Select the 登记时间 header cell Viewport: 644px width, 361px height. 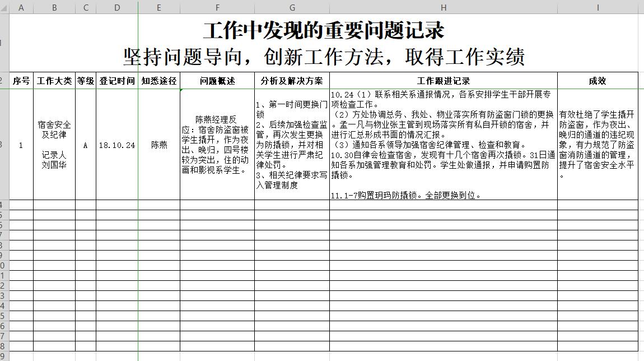click(117, 81)
